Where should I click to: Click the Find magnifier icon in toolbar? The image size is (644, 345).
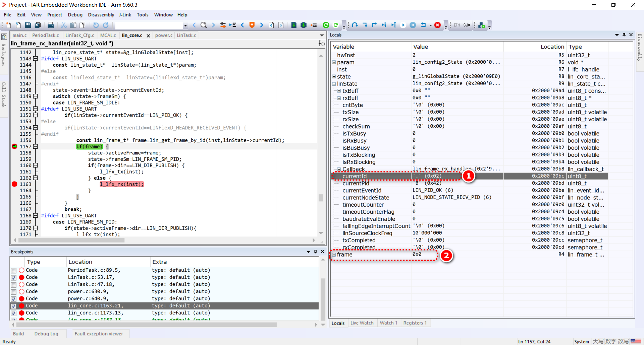click(204, 25)
